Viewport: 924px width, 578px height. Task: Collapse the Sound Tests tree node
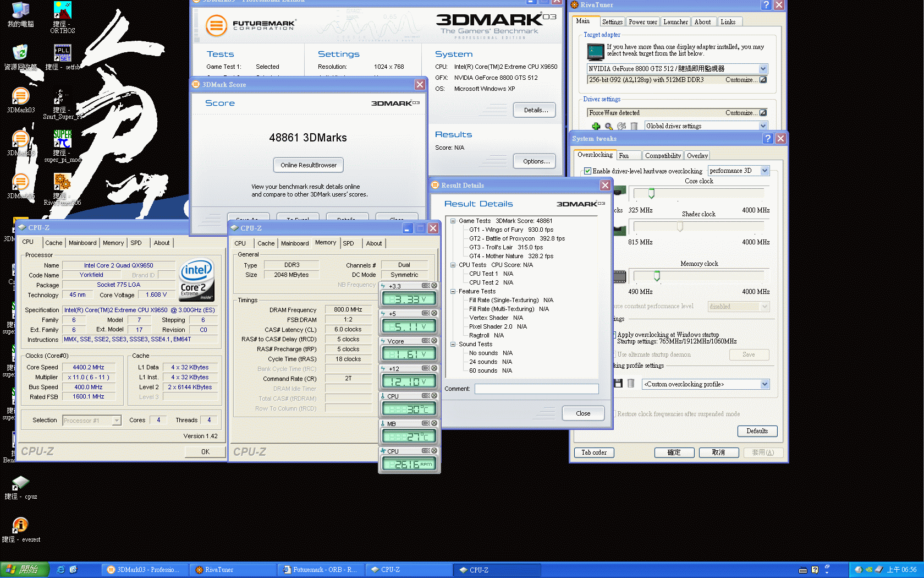tap(453, 344)
